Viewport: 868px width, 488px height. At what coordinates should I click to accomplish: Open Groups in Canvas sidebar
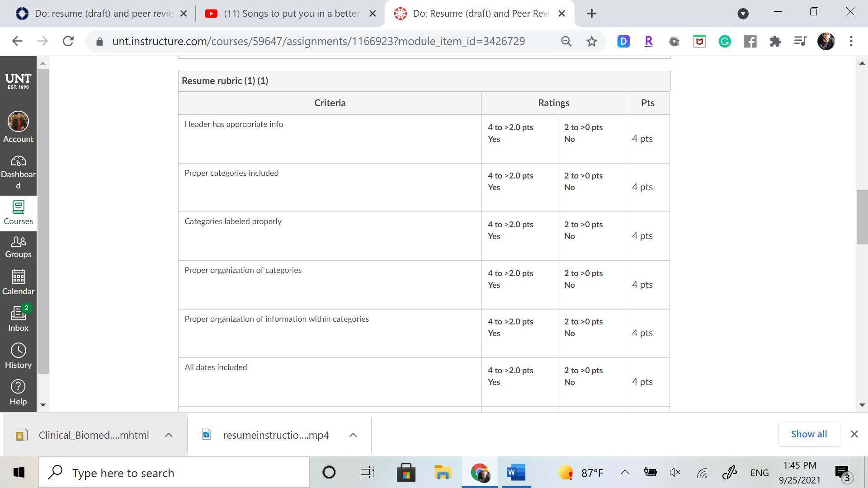pos(18,247)
